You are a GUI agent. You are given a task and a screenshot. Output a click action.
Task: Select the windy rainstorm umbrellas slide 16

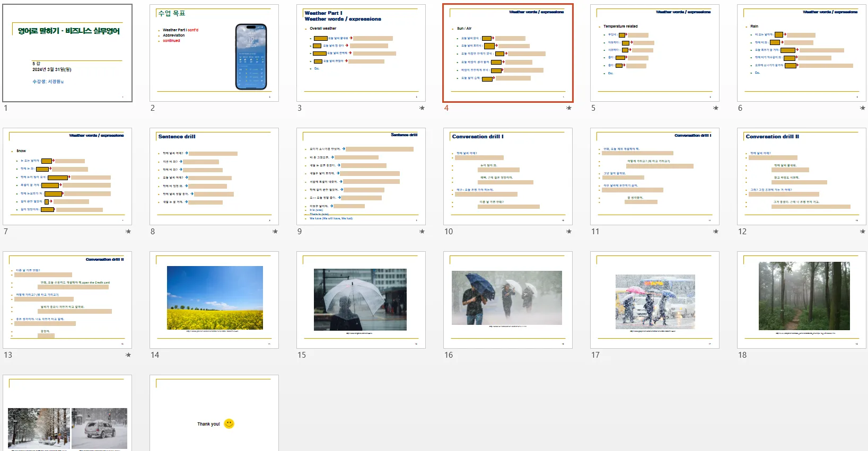(508, 300)
